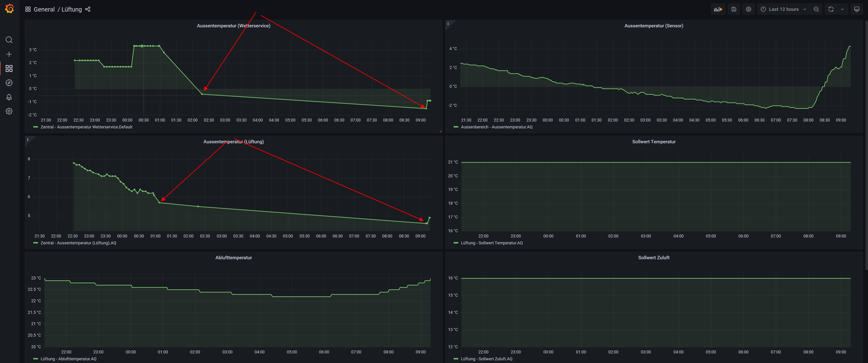Screen dimensions: 868x363
Task: Open the Grafana home logo
Action: pyautogui.click(x=10, y=9)
